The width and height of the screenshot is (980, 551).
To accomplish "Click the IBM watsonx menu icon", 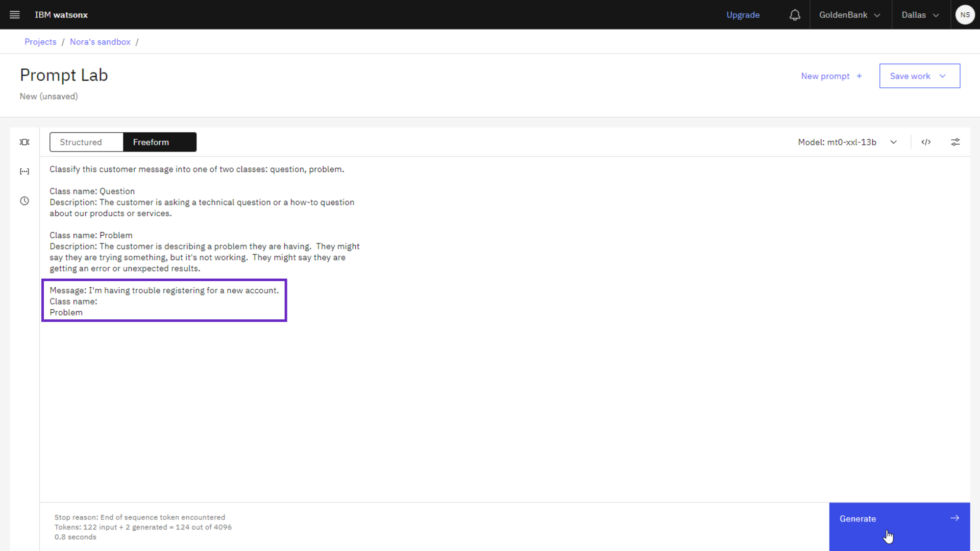I will [x=15, y=15].
